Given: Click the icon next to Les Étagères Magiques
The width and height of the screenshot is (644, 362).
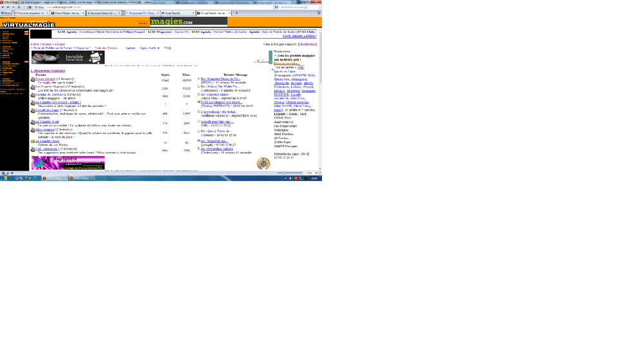Looking at the screenshot, I should point(33,86).
